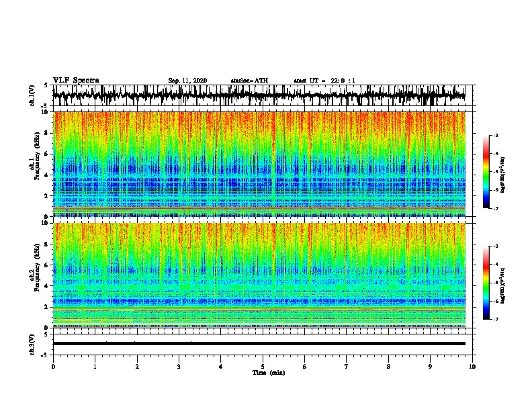Click time-axis tick label '1'
The height and width of the screenshot is (411, 532).
tap(95, 367)
